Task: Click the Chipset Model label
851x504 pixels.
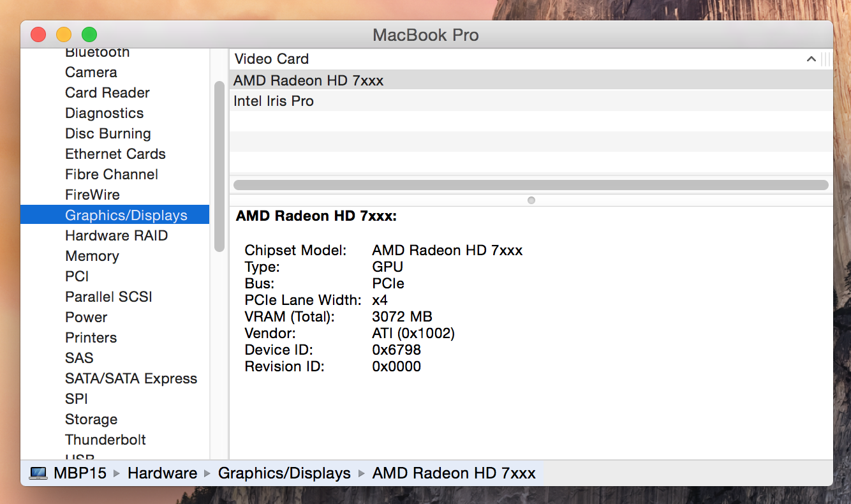Action: tap(295, 250)
